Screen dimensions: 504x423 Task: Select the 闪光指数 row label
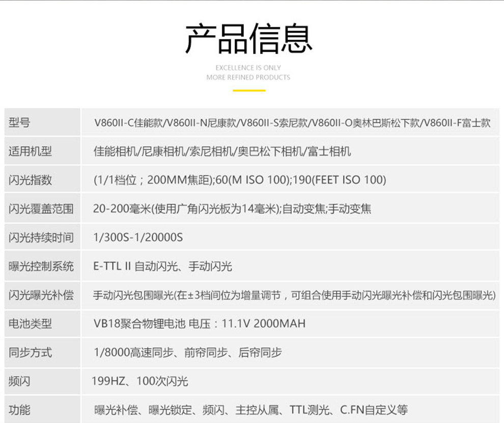30,180
